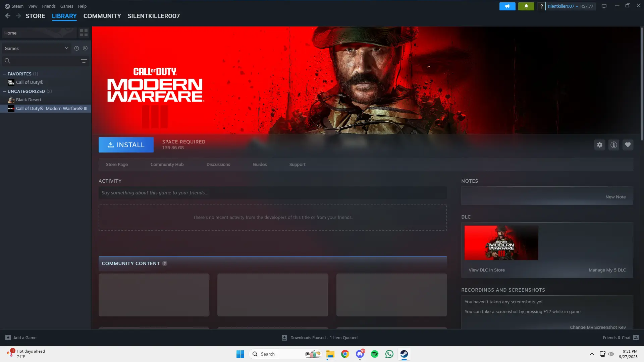The width and height of the screenshot is (644, 362).
Task: Open SILENTKILLER007 profile tab
Action: tap(154, 16)
